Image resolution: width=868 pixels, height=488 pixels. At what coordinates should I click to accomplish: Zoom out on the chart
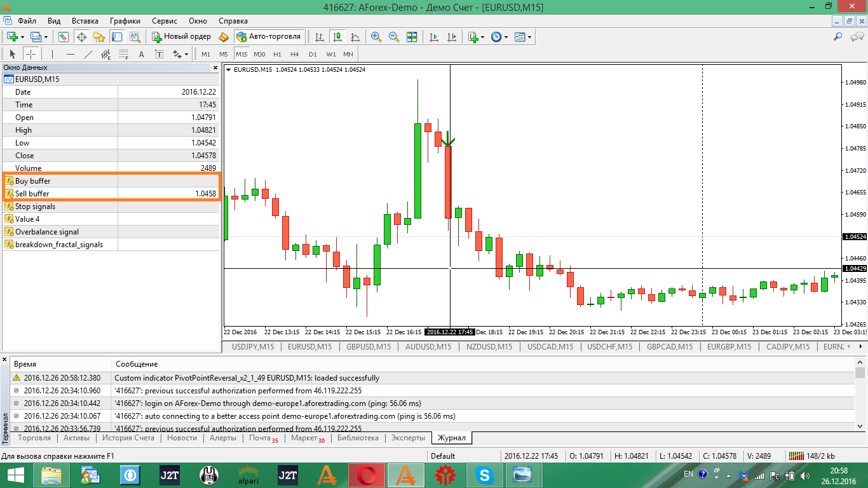[x=394, y=37]
